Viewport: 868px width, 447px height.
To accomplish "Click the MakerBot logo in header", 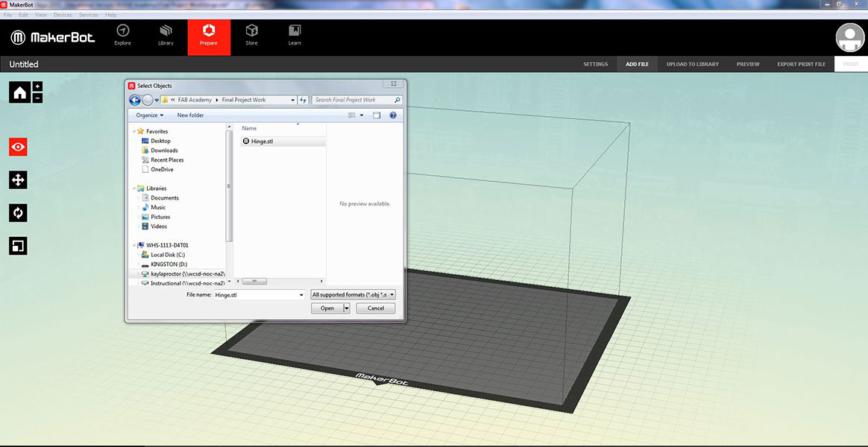I will 53,37.
